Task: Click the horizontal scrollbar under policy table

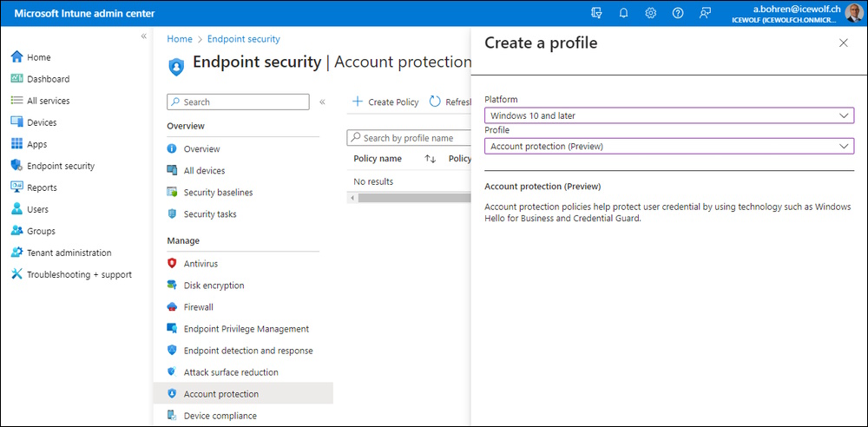Action: click(x=414, y=198)
